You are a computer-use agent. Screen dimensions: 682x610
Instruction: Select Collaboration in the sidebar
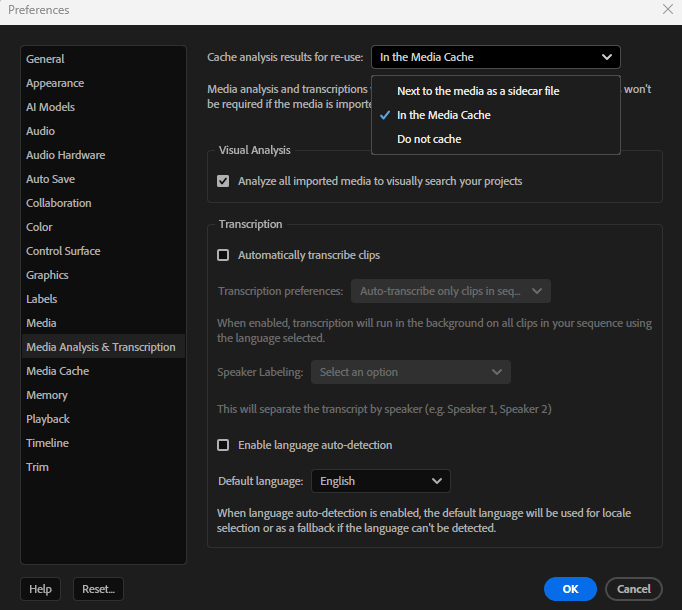click(x=103, y=203)
